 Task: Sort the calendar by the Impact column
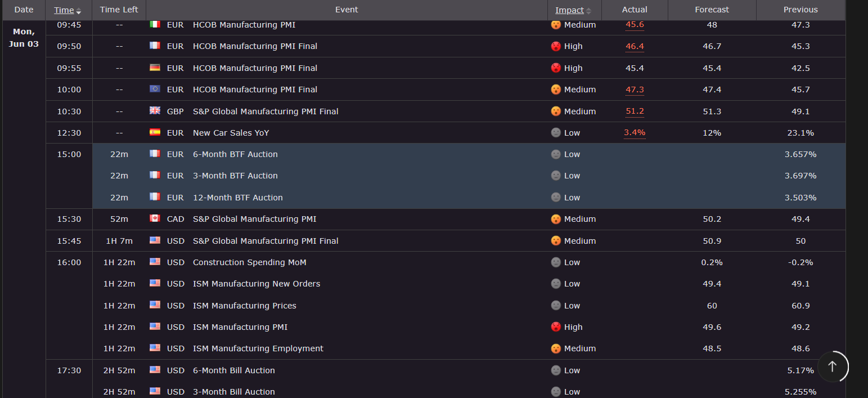click(573, 10)
